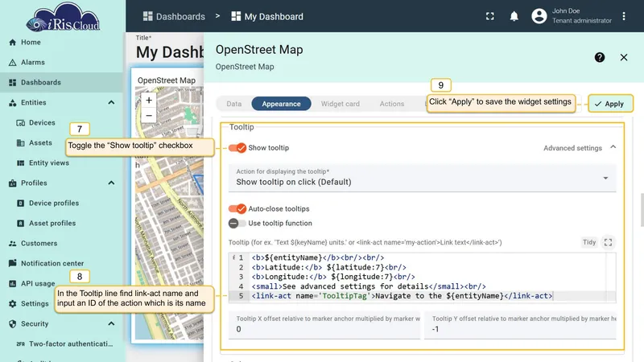Open the Action for displaying the tooltip dropdown
Image resolution: width=644 pixels, height=362 pixels.
tap(422, 178)
